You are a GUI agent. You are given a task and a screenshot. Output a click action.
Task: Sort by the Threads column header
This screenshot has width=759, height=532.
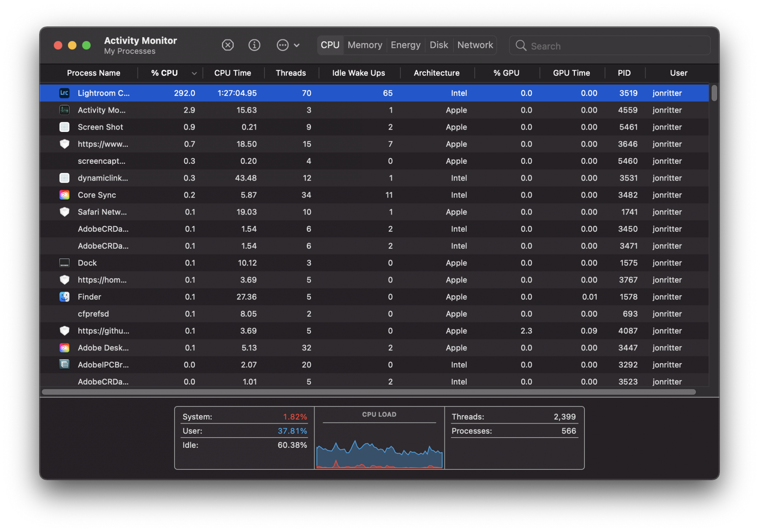click(290, 73)
